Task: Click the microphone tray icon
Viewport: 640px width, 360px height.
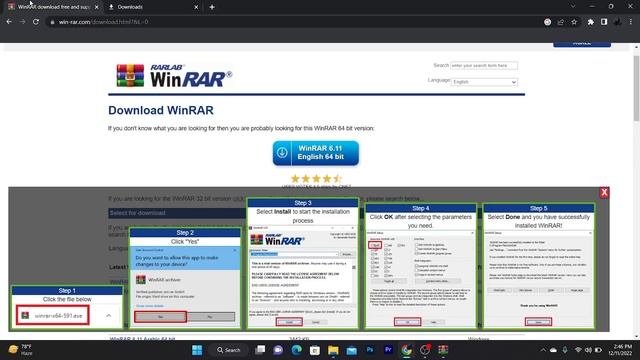Action: (x=565, y=350)
